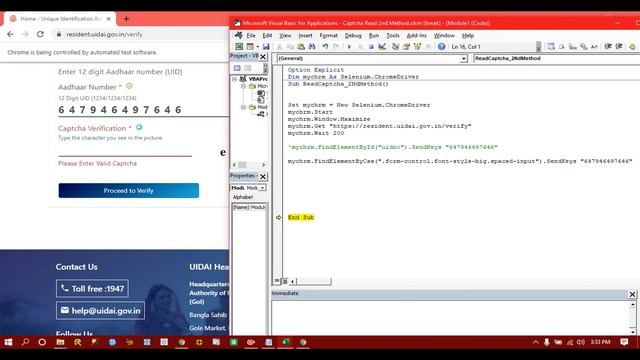Click the Paste icon in VBA toolbar
Viewport: 640px width, 360px height.
coord(301,47)
